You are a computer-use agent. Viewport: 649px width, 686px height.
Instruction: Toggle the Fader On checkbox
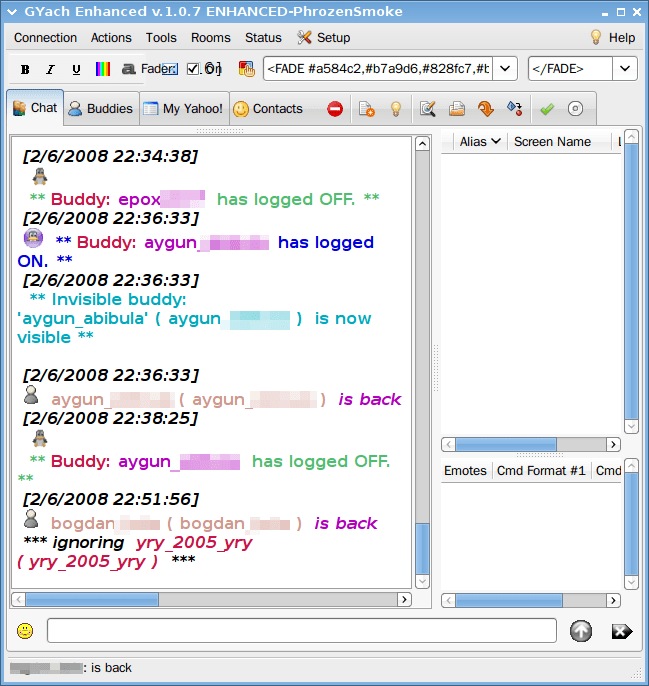coord(193,69)
